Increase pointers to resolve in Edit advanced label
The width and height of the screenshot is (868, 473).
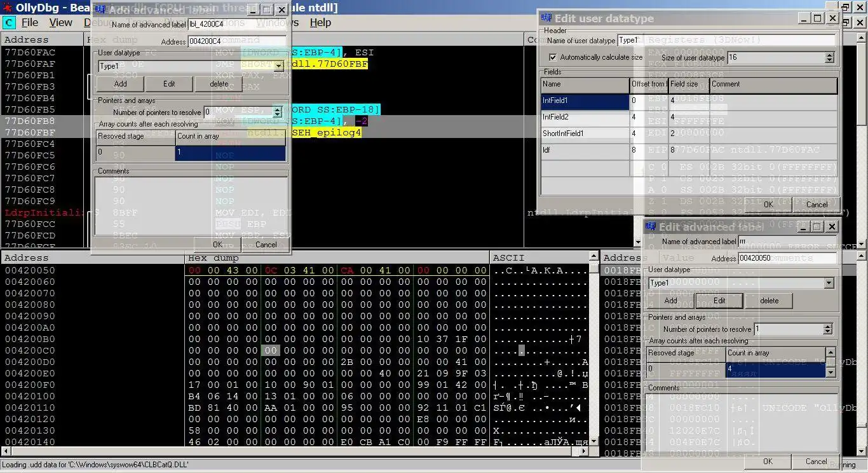[x=827, y=326]
